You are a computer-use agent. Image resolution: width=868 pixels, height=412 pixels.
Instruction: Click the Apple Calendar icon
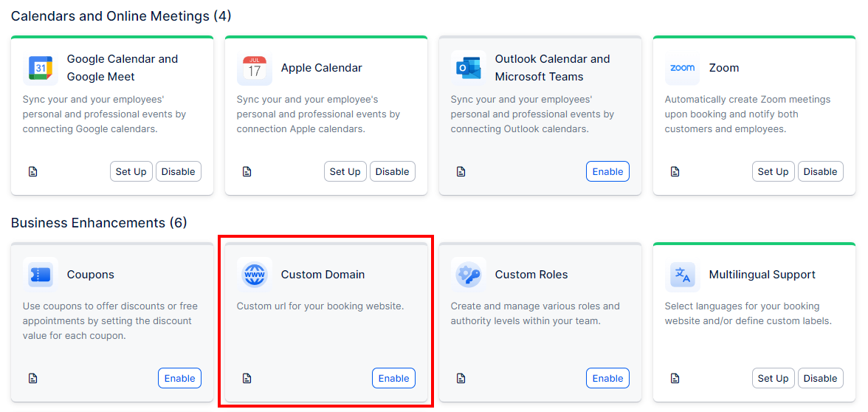[x=255, y=68]
